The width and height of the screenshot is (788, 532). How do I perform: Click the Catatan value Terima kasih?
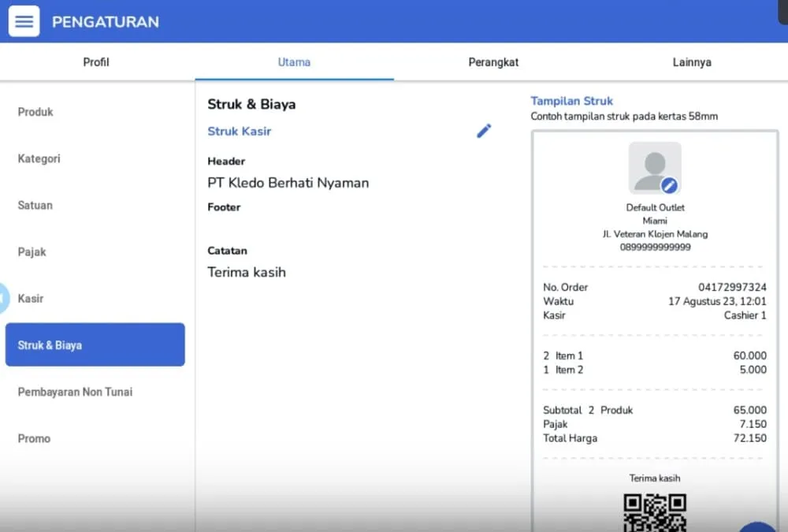tap(247, 273)
